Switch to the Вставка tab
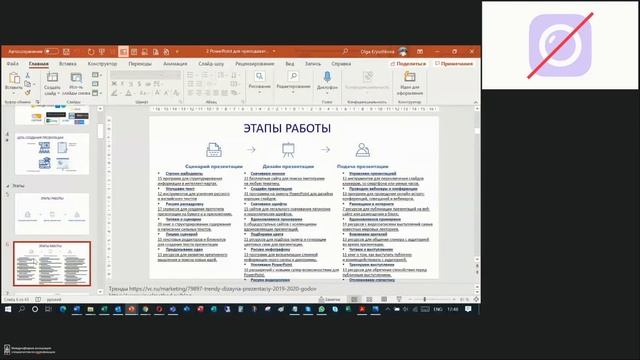 [x=68, y=64]
